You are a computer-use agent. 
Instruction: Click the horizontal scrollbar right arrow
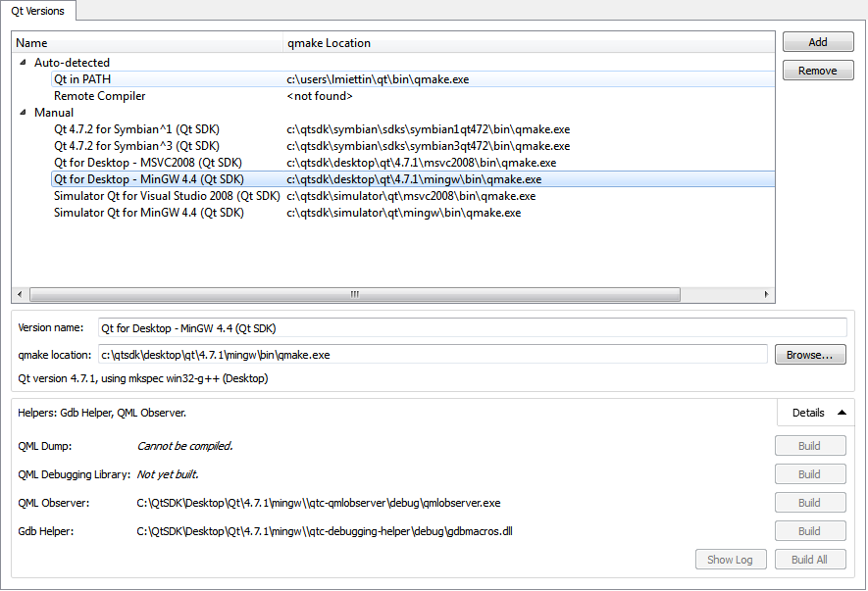pyautogui.click(x=766, y=294)
